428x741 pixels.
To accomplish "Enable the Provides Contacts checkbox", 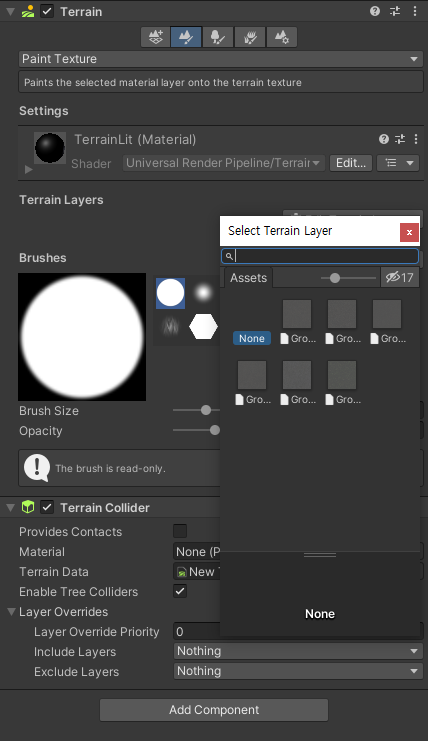I will click(180, 531).
